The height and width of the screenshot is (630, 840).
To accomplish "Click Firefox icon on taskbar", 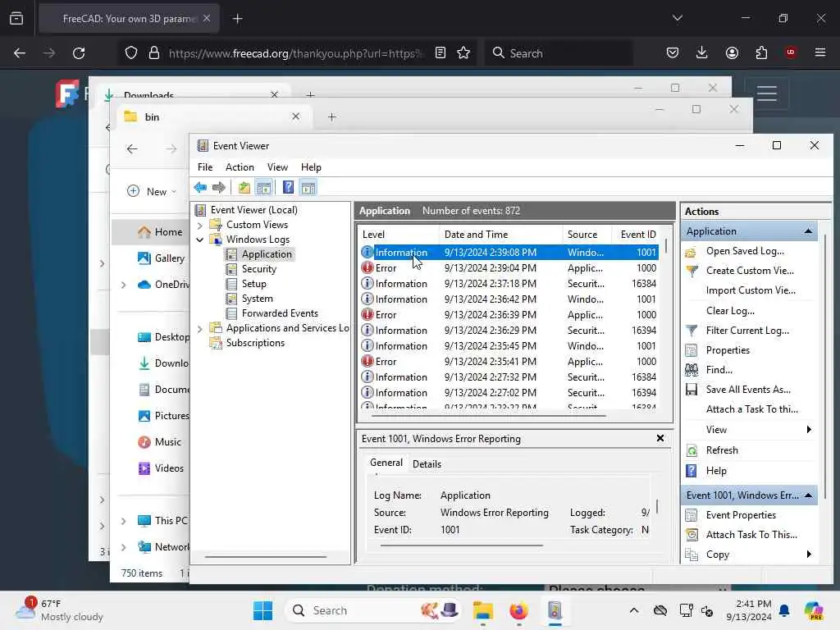I will (x=518, y=610).
